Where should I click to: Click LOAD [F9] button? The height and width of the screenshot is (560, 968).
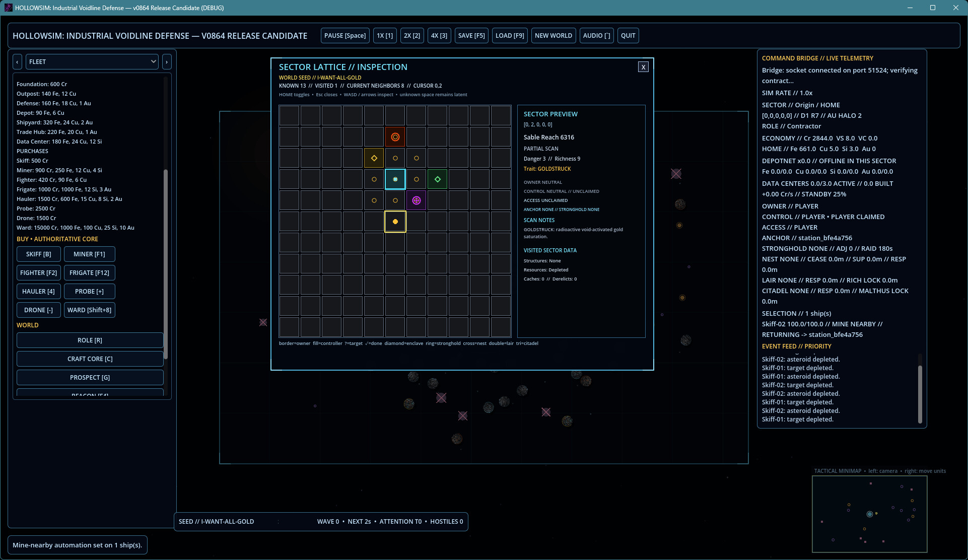510,36
